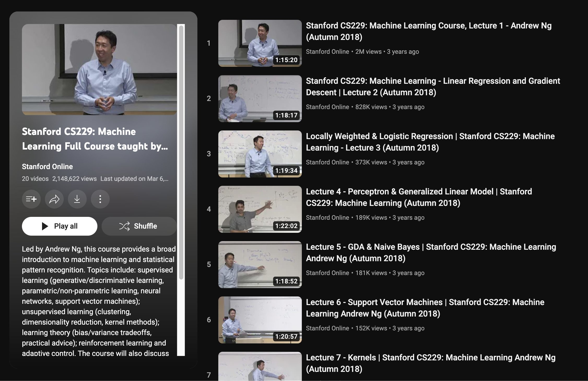
Task: Click the "2,148,622 views" text
Action: pyautogui.click(x=74, y=179)
